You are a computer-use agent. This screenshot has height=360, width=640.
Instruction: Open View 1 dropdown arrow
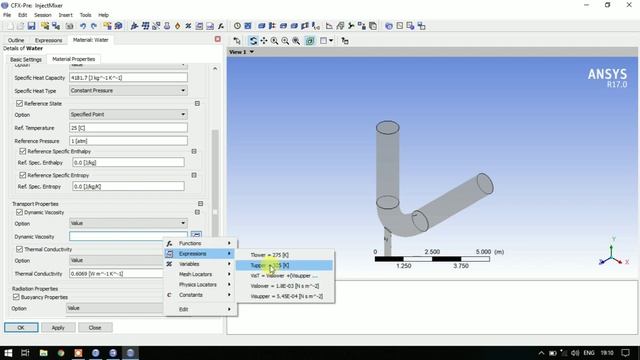252,52
